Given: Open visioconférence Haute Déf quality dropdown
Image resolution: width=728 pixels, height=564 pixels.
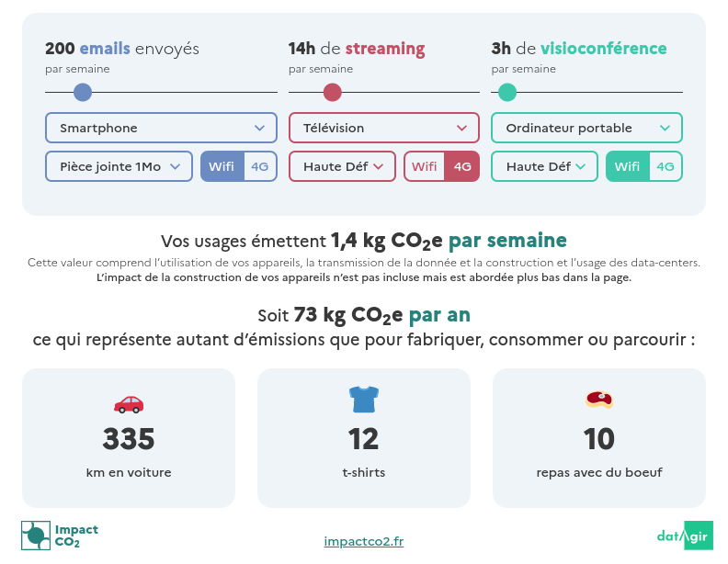Looking at the screenshot, I should (x=545, y=166).
